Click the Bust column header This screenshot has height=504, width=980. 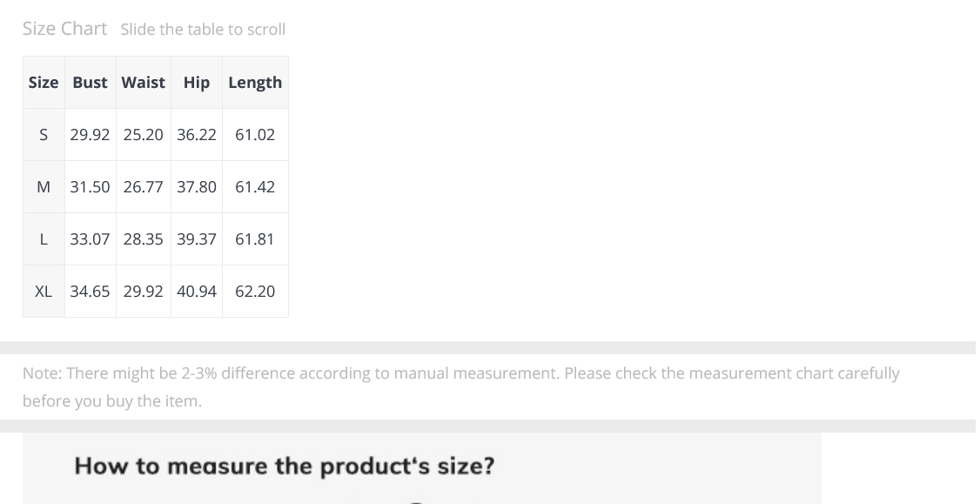90,83
